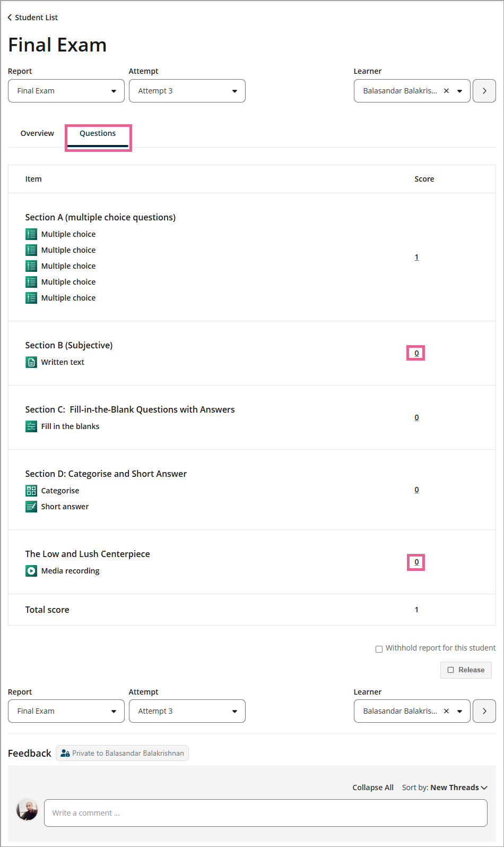
Task: Go back to Student List
Action: point(32,18)
